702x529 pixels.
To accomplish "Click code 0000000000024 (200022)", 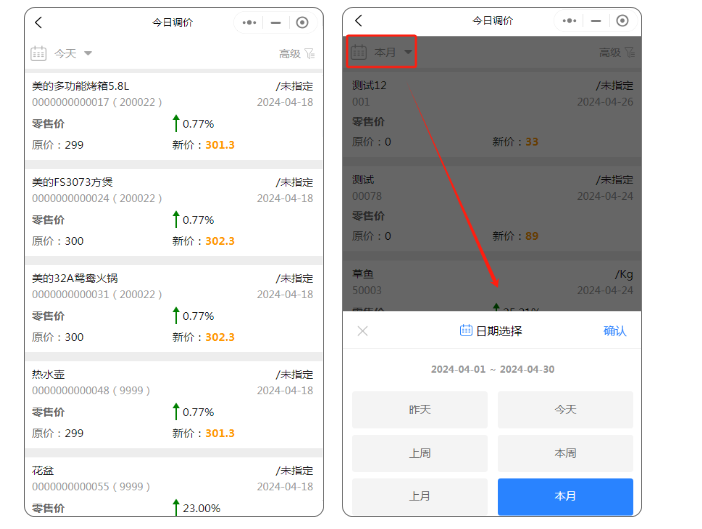I will (97, 198).
